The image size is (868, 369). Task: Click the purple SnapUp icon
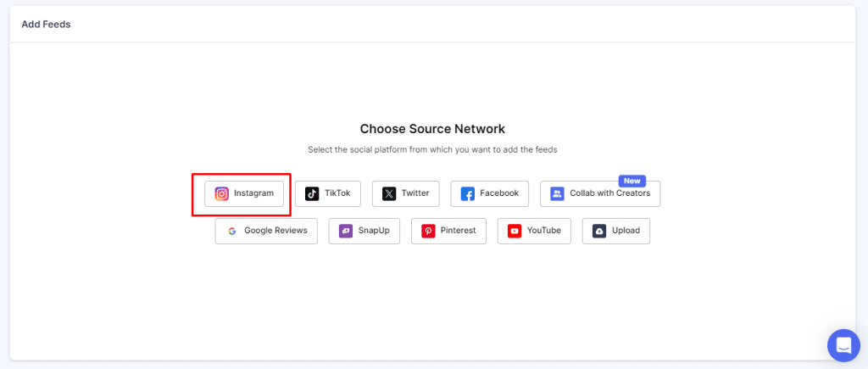[346, 231]
